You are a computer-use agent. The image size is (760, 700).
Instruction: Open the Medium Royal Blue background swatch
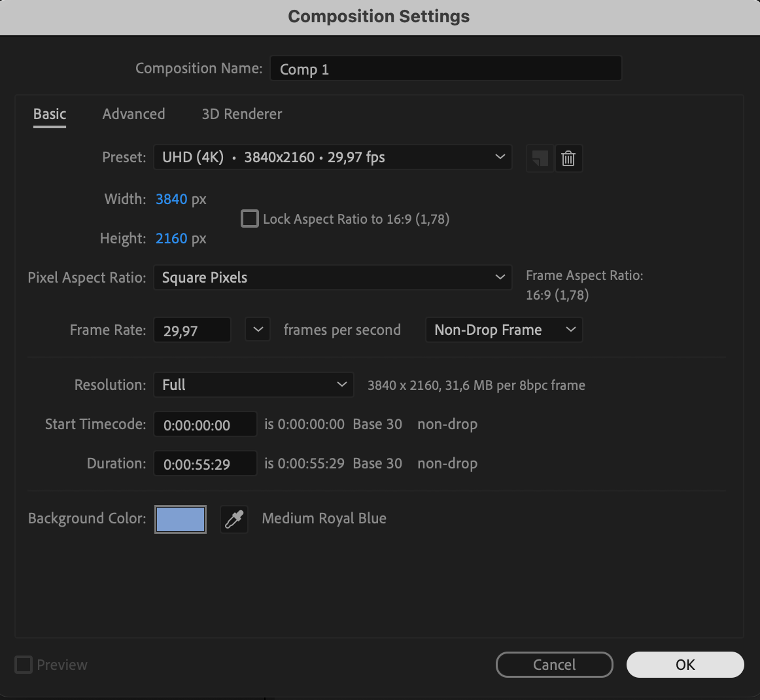[181, 519]
